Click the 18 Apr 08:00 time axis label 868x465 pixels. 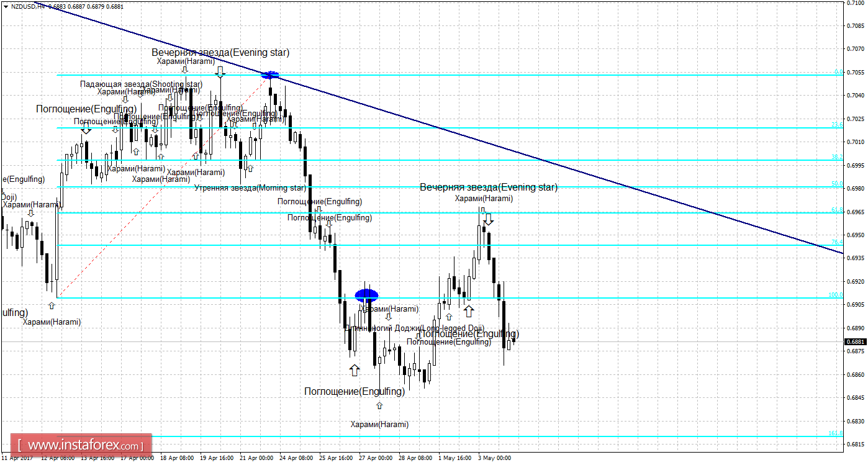coord(176,458)
